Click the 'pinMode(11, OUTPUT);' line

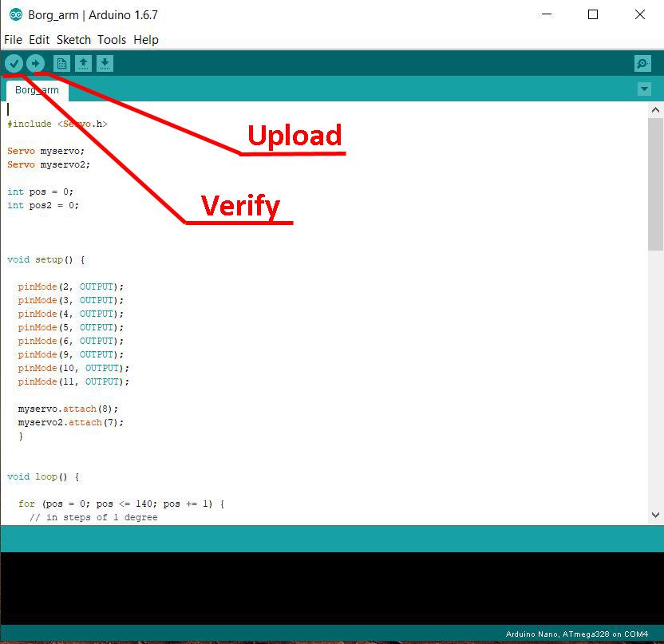point(73,381)
